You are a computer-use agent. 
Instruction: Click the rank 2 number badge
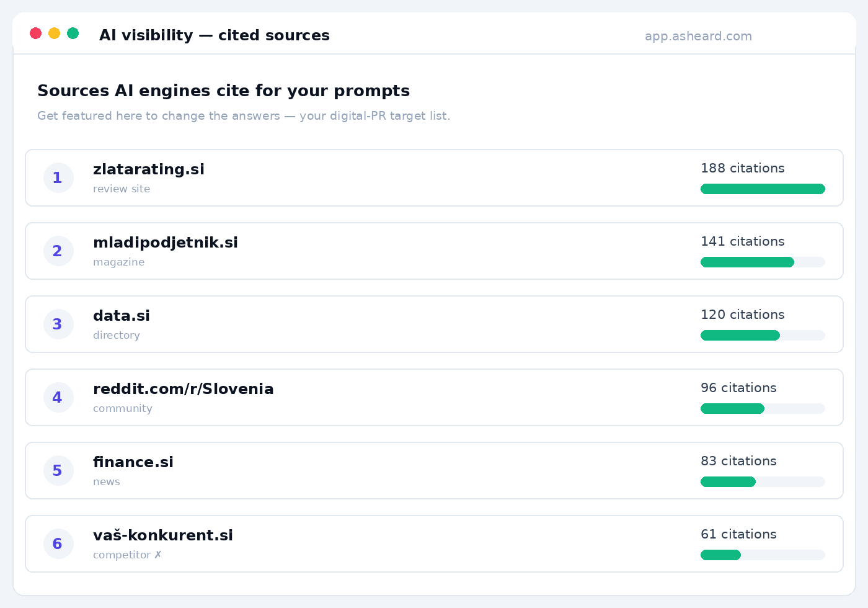pos(58,251)
